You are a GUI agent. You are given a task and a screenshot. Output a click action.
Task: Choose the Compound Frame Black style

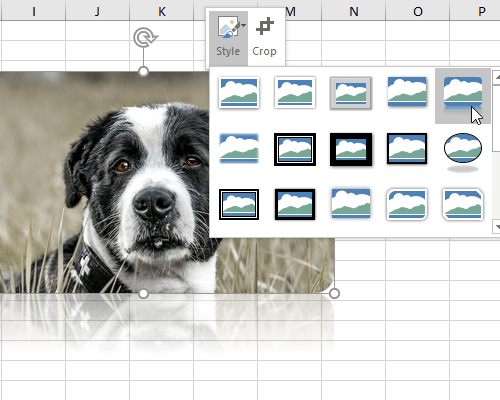[x=239, y=204]
